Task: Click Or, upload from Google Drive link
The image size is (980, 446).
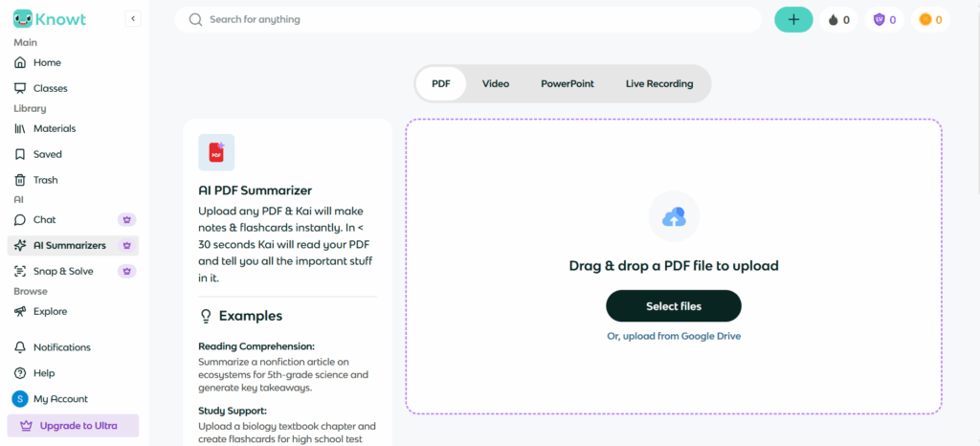Action: coord(674,336)
